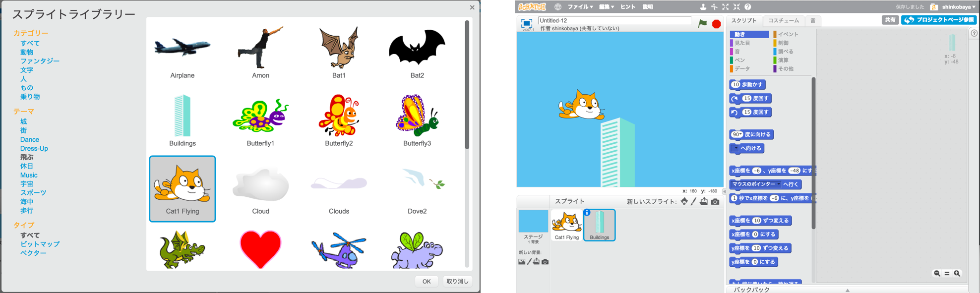The image size is (980, 293).
Task: Select the duplicate stamp tool
Action: point(703,7)
